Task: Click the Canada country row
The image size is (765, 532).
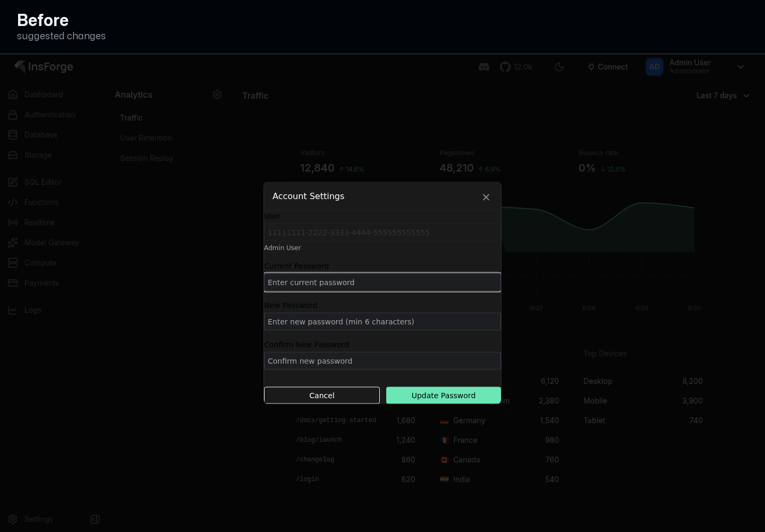Action: coord(499,460)
